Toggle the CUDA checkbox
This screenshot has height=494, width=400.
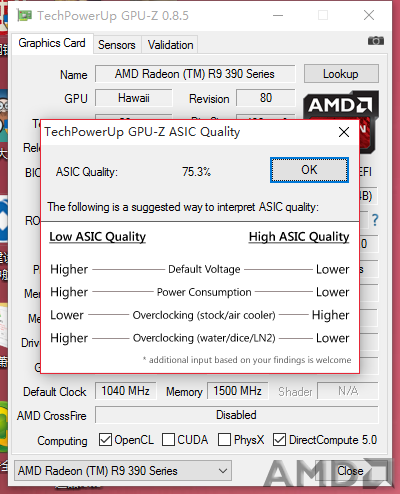(x=168, y=440)
